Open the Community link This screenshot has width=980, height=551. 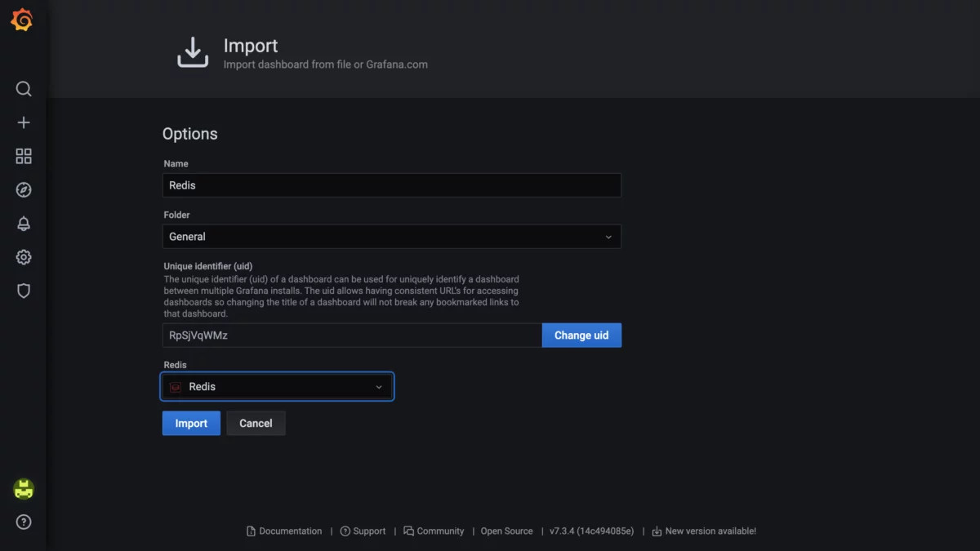pos(440,531)
